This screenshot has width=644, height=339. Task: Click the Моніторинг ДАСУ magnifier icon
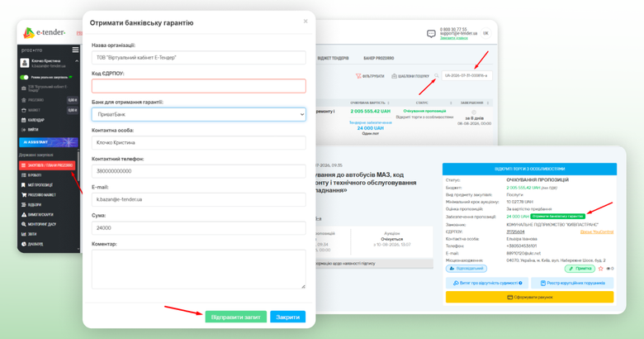pyautogui.click(x=24, y=225)
